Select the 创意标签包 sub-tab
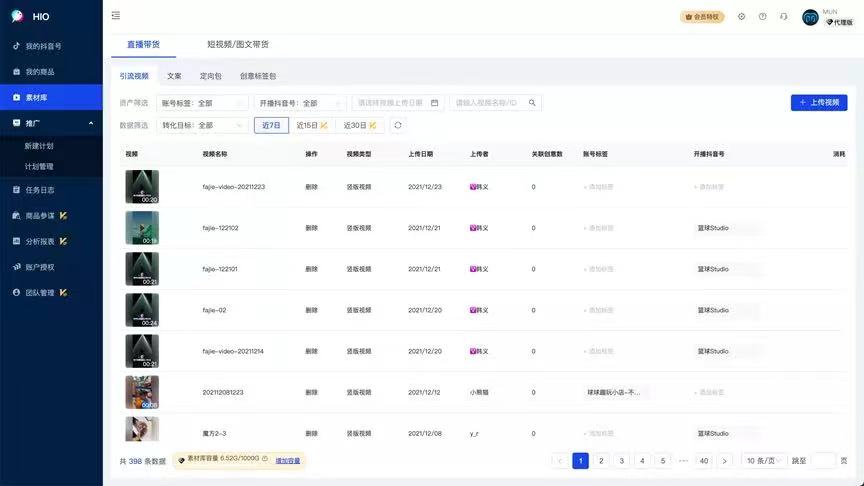This screenshot has width=864, height=486. (x=258, y=76)
